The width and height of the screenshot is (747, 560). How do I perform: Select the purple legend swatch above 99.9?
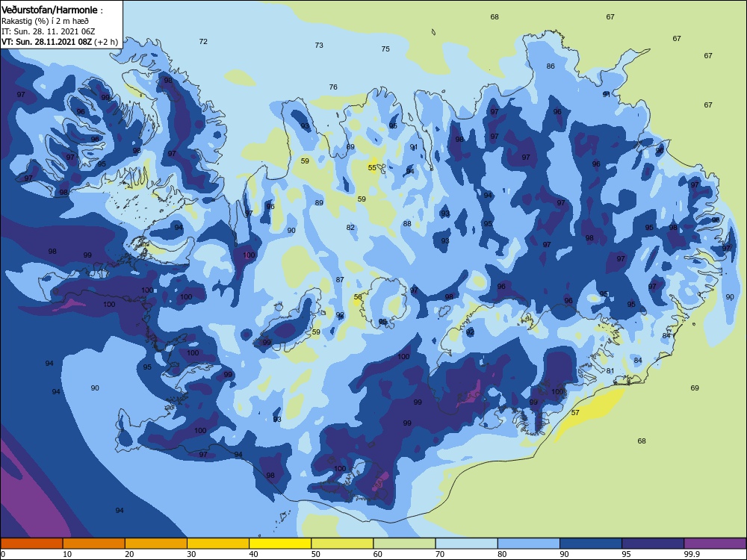[x=715, y=544]
